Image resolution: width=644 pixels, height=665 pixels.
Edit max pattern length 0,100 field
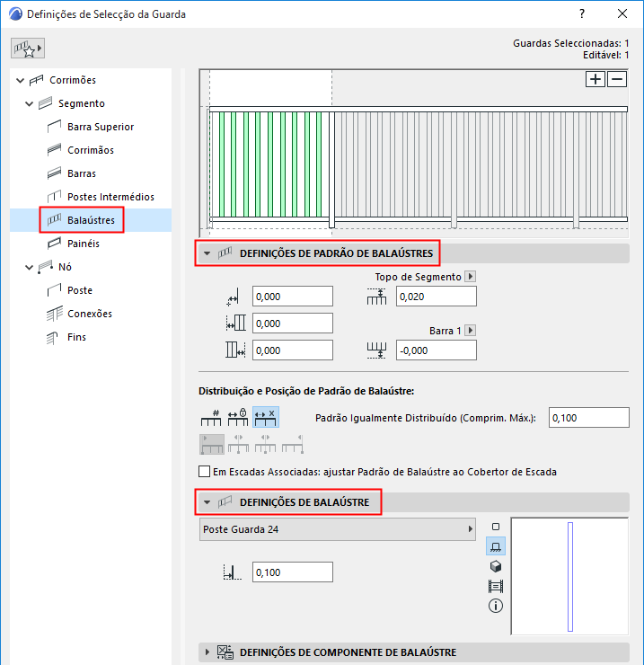(589, 418)
